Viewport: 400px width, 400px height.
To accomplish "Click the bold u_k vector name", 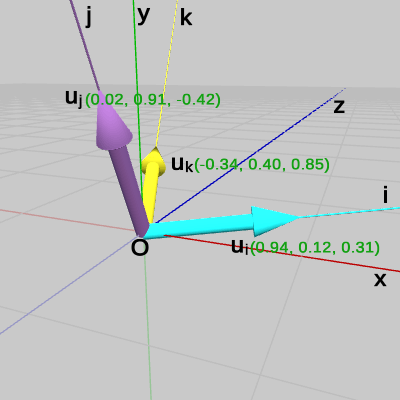I will pos(182,164).
